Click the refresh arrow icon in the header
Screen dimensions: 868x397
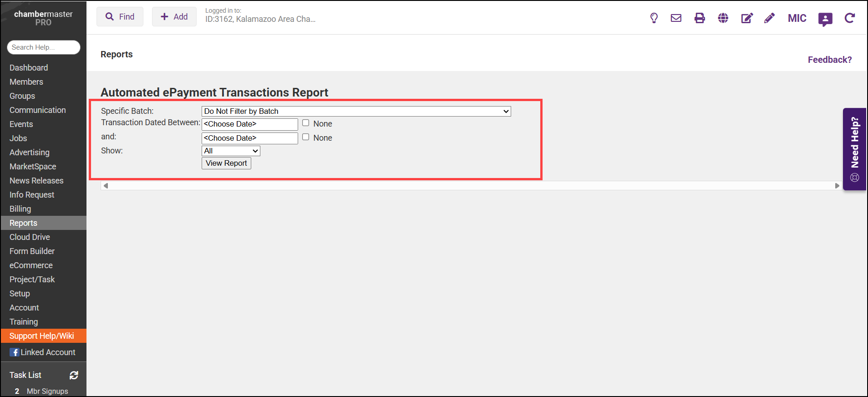pyautogui.click(x=849, y=18)
